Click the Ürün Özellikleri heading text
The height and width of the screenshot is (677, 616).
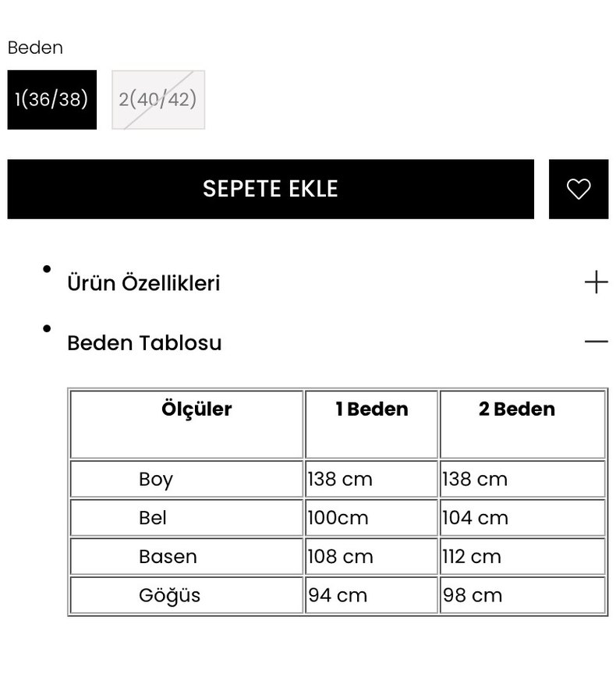(143, 282)
